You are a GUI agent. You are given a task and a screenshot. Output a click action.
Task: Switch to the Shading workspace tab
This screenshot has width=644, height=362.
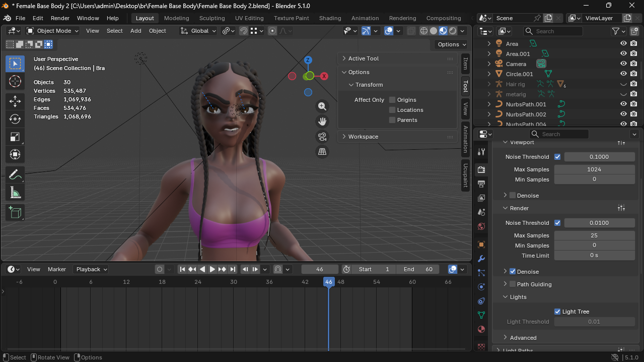[x=330, y=18]
